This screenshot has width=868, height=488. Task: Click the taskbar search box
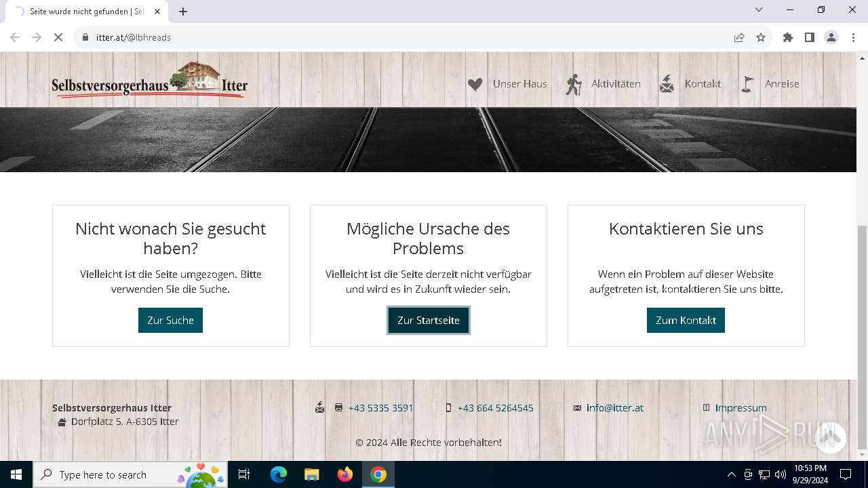pos(130,474)
